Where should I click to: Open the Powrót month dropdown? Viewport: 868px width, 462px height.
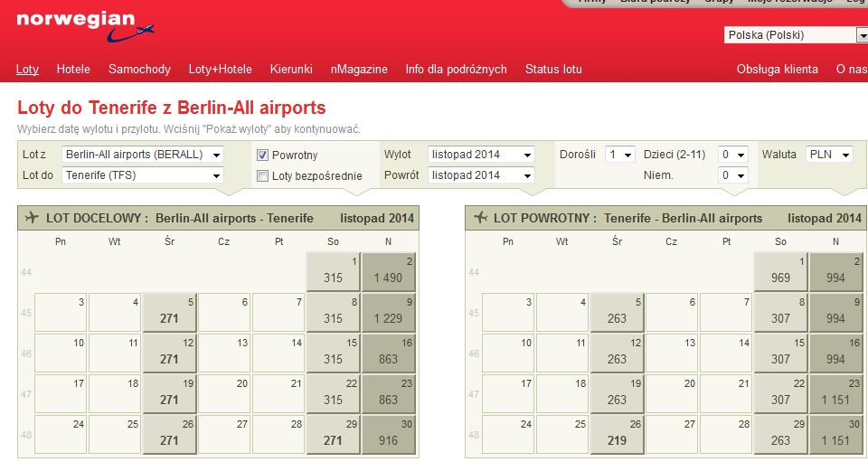[x=481, y=175]
